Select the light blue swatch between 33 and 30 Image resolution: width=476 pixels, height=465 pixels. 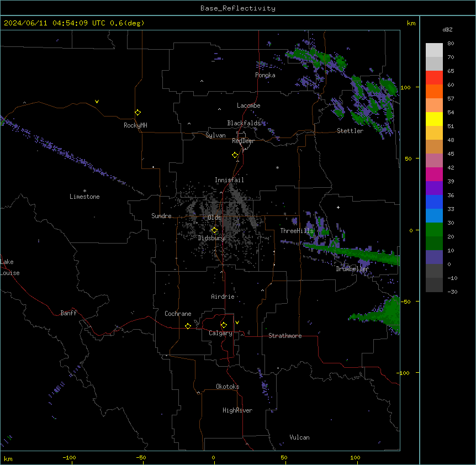tap(434, 216)
